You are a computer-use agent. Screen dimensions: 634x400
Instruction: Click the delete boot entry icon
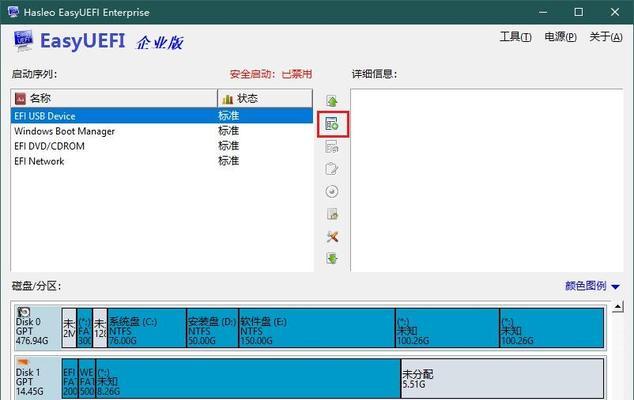332,146
